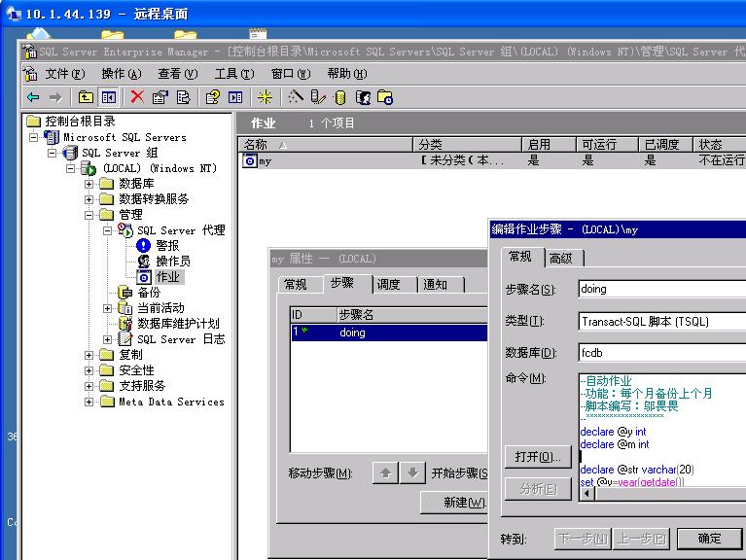Click New database cylinder icon
The image size is (746, 560).
coord(339,97)
